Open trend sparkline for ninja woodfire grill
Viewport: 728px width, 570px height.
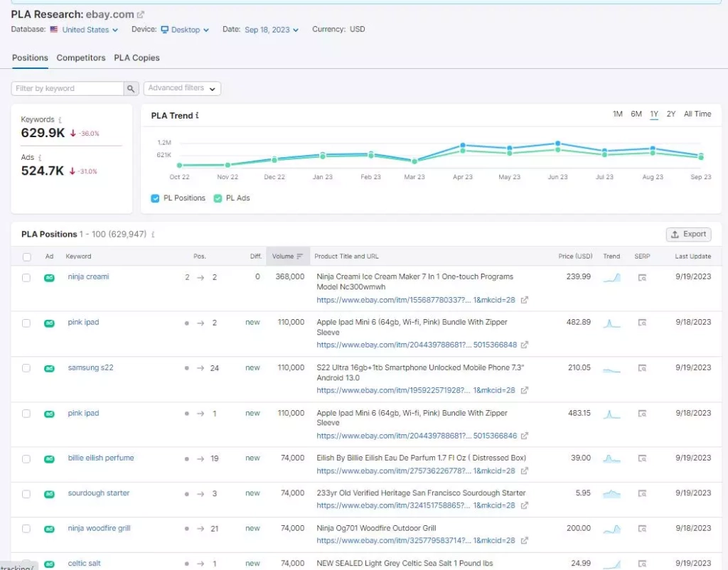click(611, 529)
